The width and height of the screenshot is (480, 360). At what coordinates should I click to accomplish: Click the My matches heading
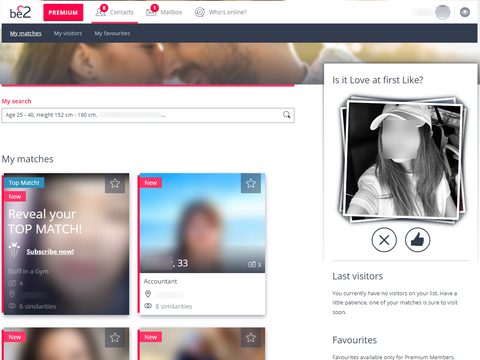[28, 159]
